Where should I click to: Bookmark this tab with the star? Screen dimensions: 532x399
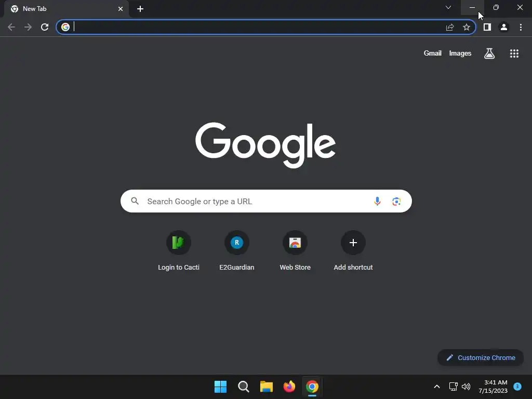(x=467, y=27)
